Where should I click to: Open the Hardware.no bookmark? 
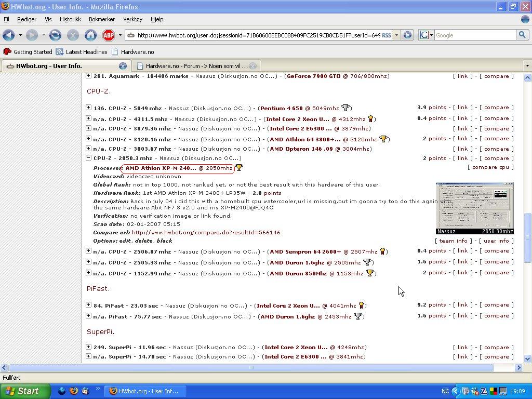[x=132, y=52]
